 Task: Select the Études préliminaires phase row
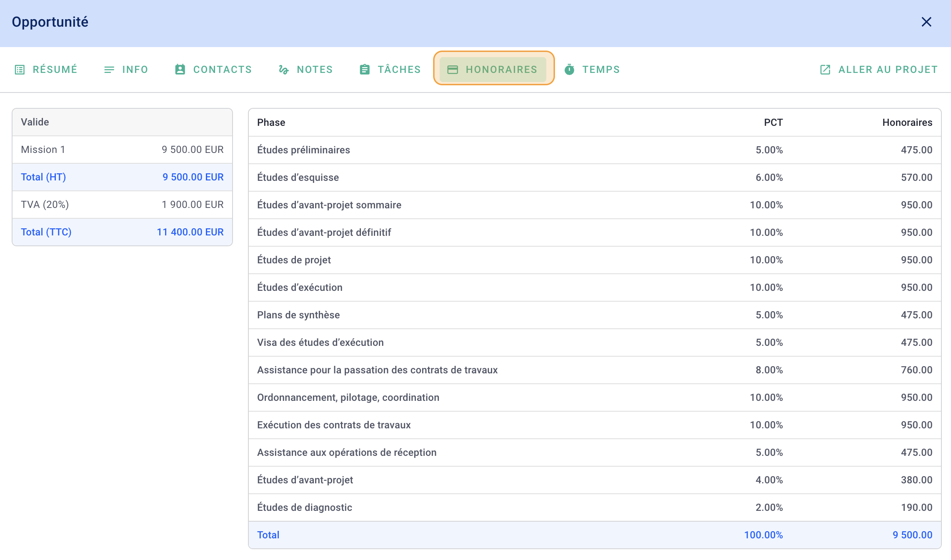594,150
